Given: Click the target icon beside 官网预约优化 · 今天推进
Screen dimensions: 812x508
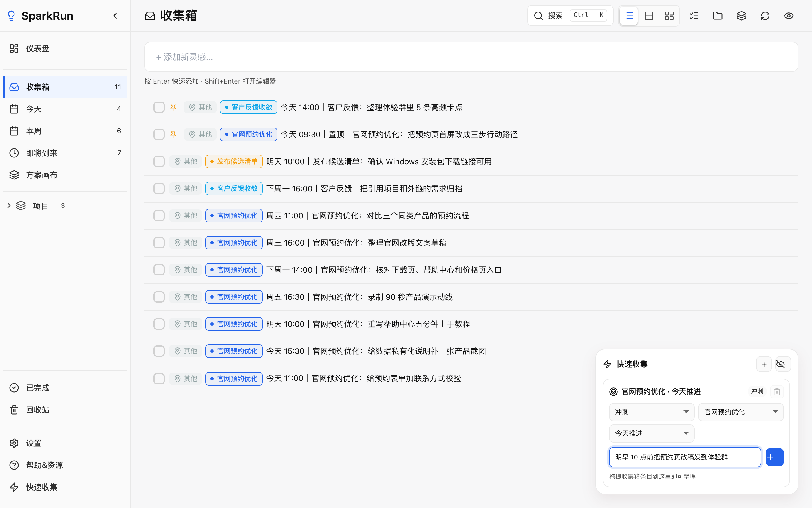Looking at the screenshot, I should point(613,391).
